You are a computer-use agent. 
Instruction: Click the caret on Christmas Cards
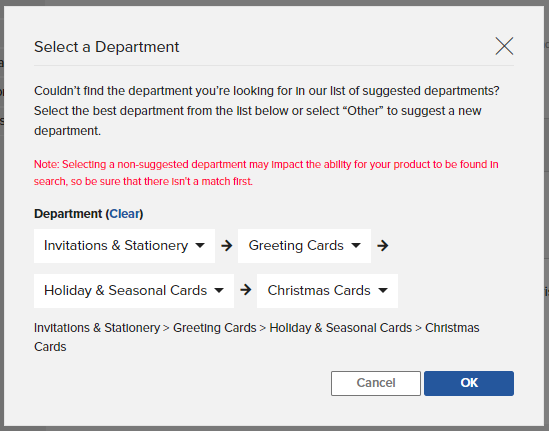point(383,290)
